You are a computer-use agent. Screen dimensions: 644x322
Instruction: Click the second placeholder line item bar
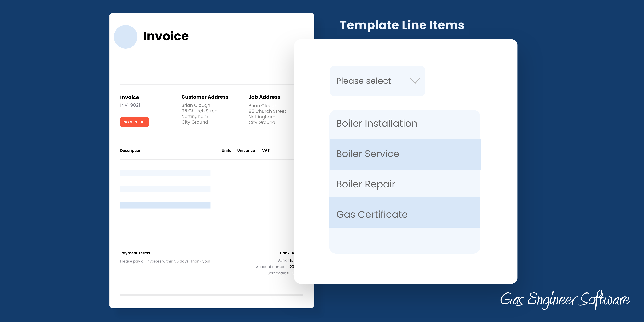pyautogui.click(x=165, y=189)
